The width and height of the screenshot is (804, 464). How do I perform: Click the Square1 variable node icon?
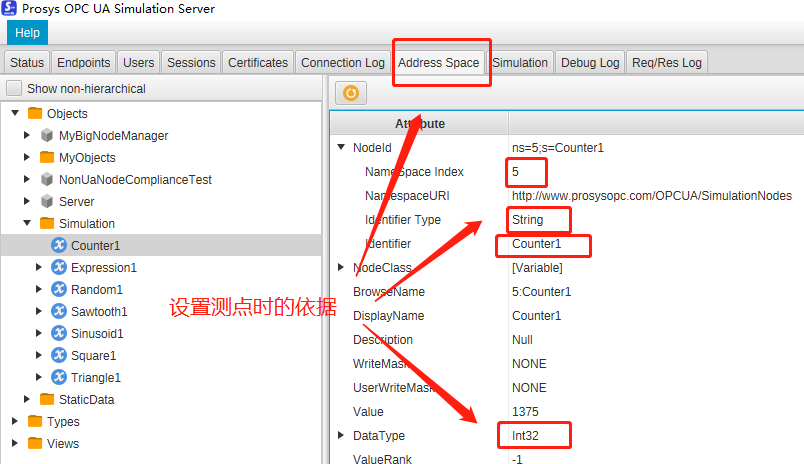click(59, 355)
